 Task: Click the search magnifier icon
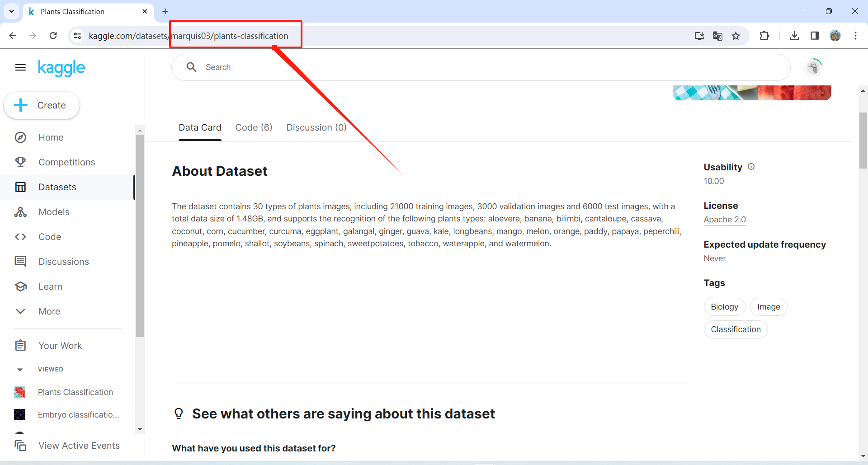point(192,67)
